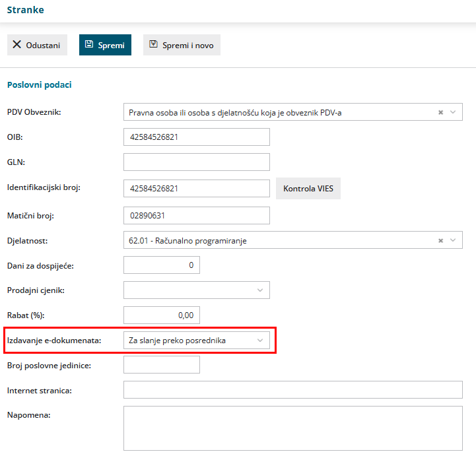Clear the PDV Obveznik selection with the x
The image size is (476, 458).
click(441, 112)
